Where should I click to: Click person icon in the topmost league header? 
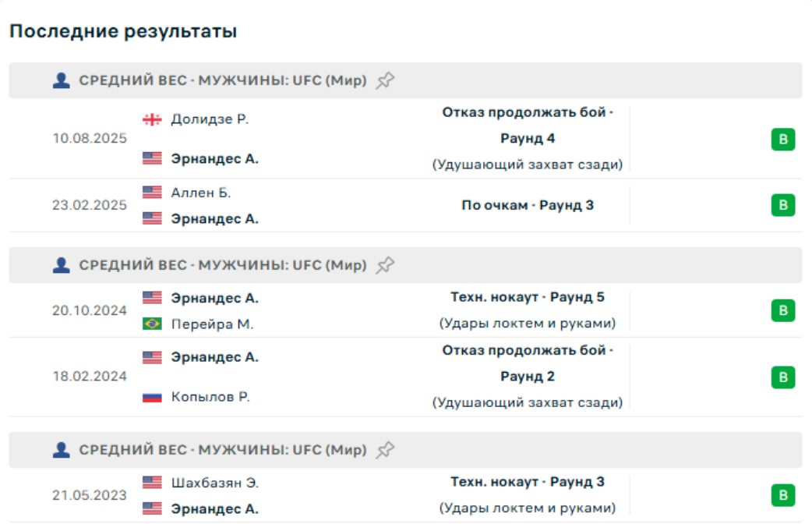62,80
